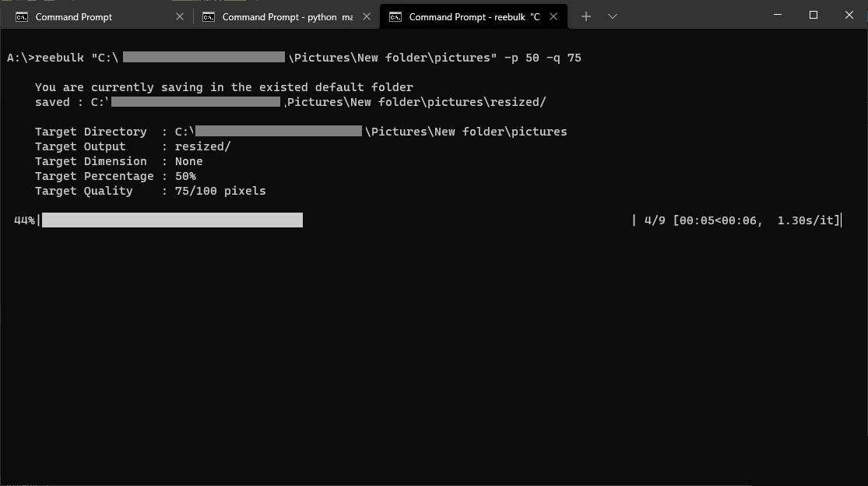Image resolution: width=868 pixels, height=486 pixels.
Task: Click the "Target Dimension : None" line
Action: (119, 162)
